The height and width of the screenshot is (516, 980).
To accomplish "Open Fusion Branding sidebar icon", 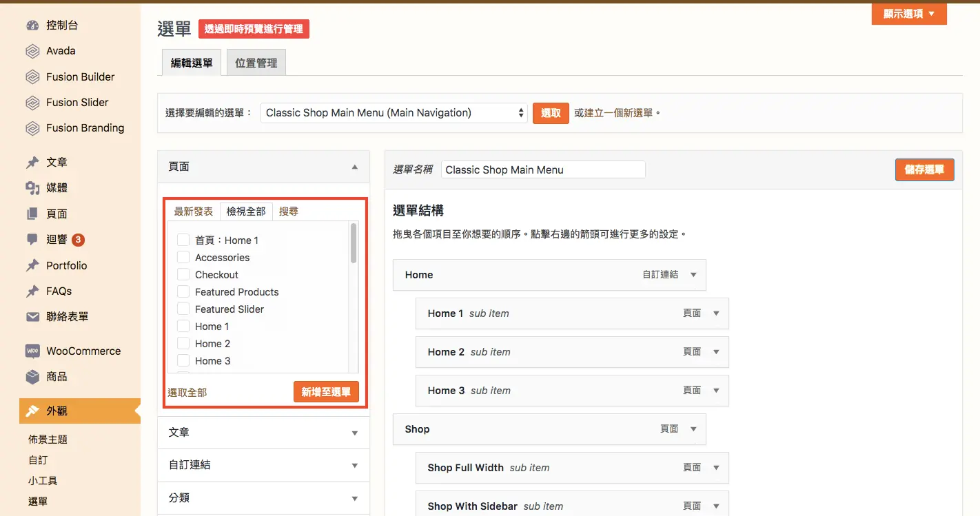I will 32,128.
